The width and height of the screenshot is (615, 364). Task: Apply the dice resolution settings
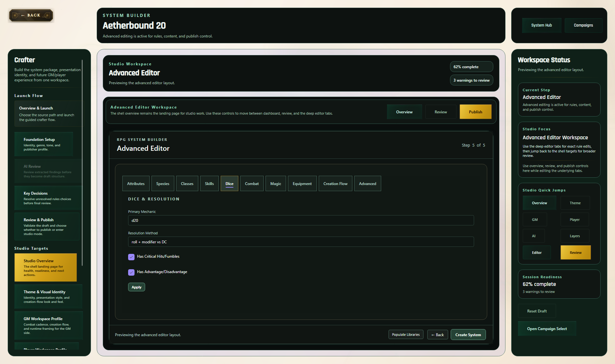click(x=136, y=287)
